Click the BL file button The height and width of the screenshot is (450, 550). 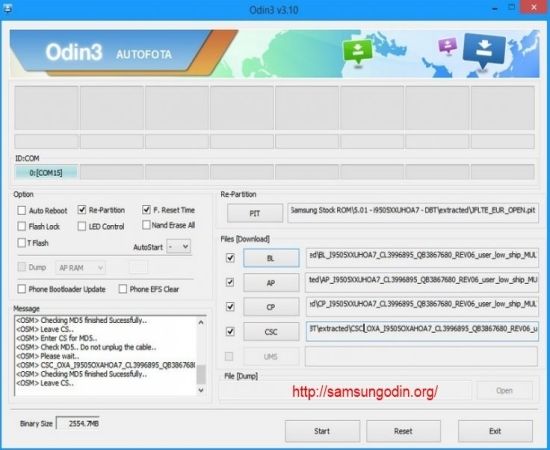[271, 258]
